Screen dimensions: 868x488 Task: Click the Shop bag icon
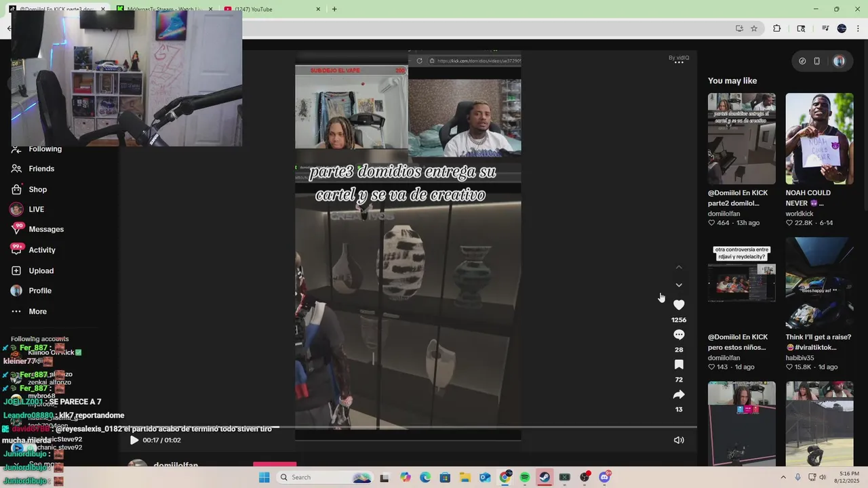16,189
